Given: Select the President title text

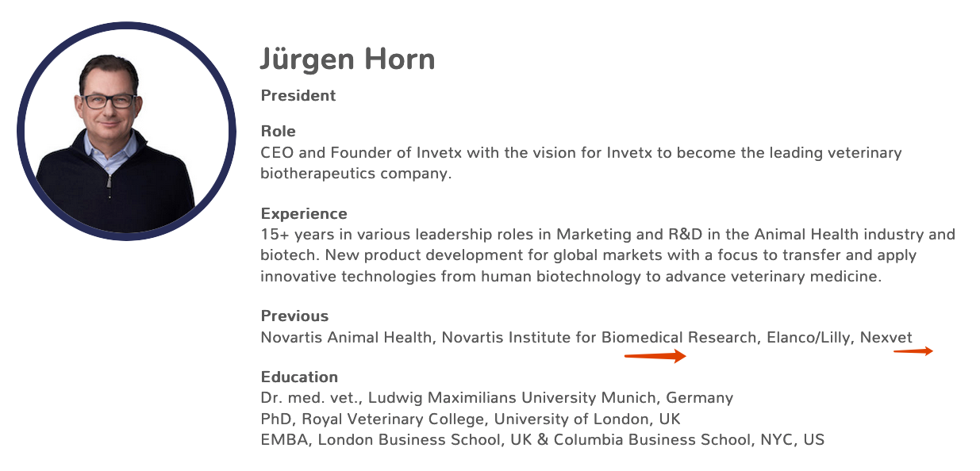Looking at the screenshot, I should 298,96.
